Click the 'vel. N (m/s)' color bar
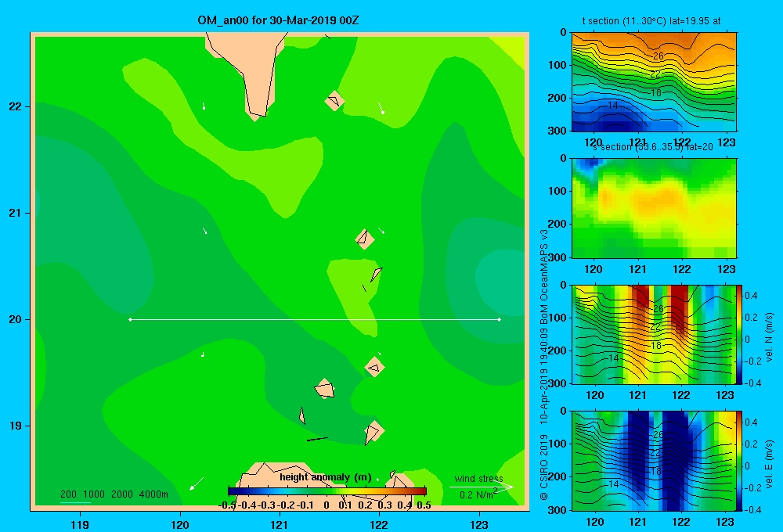Image resolution: width=783 pixels, height=532 pixels. [x=740, y=334]
